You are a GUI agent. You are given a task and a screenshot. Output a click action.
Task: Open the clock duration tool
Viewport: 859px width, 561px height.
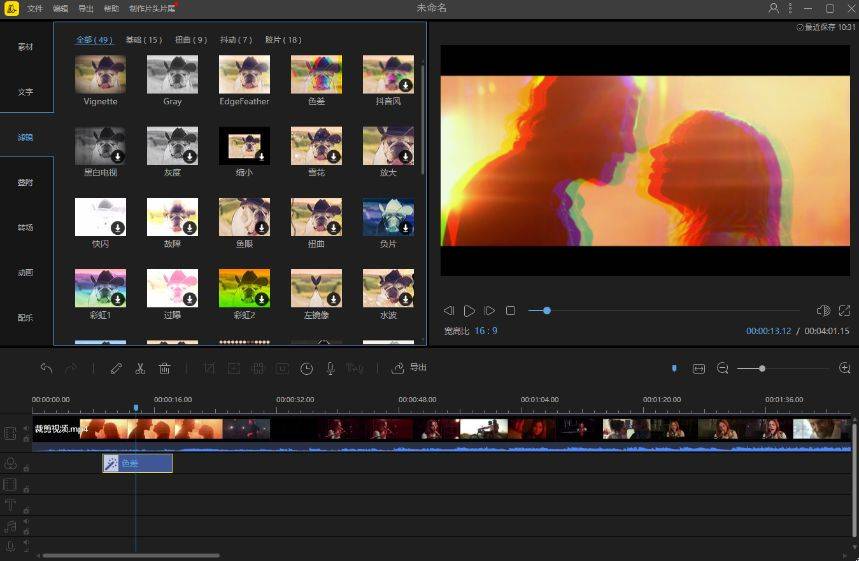click(x=306, y=368)
